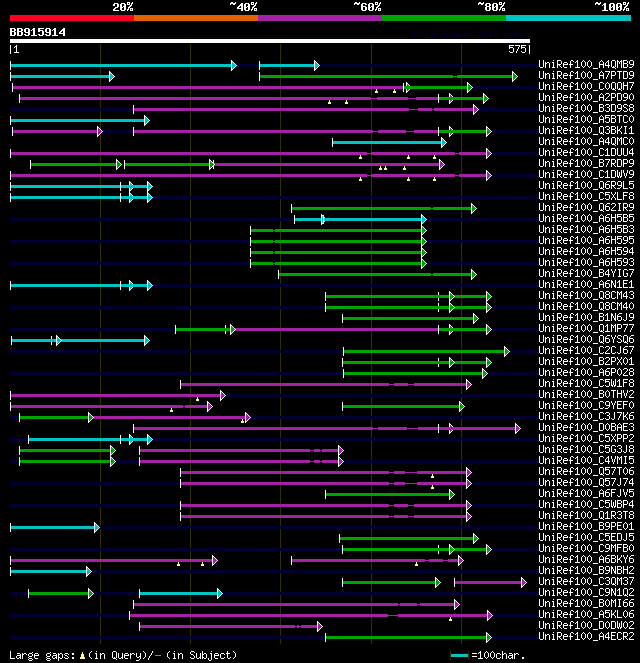Open the UniRef100_A4QMB9 hit label
This screenshot has height=663, width=640.
click(586, 64)
